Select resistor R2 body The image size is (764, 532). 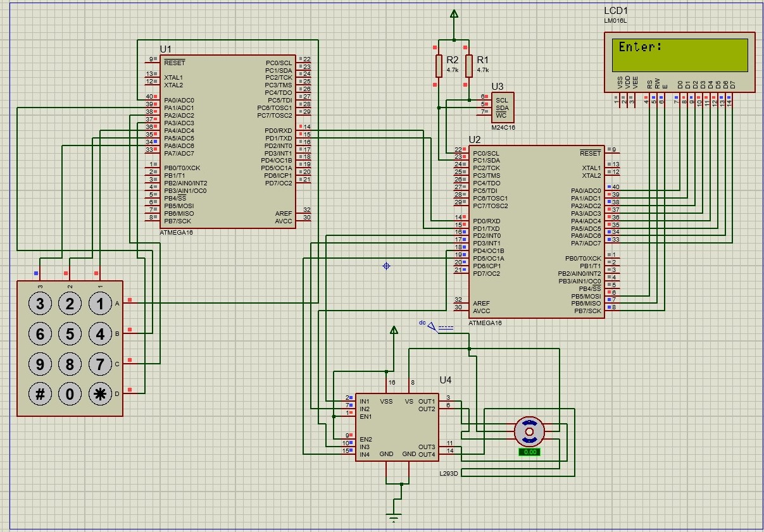coord(439,65)
